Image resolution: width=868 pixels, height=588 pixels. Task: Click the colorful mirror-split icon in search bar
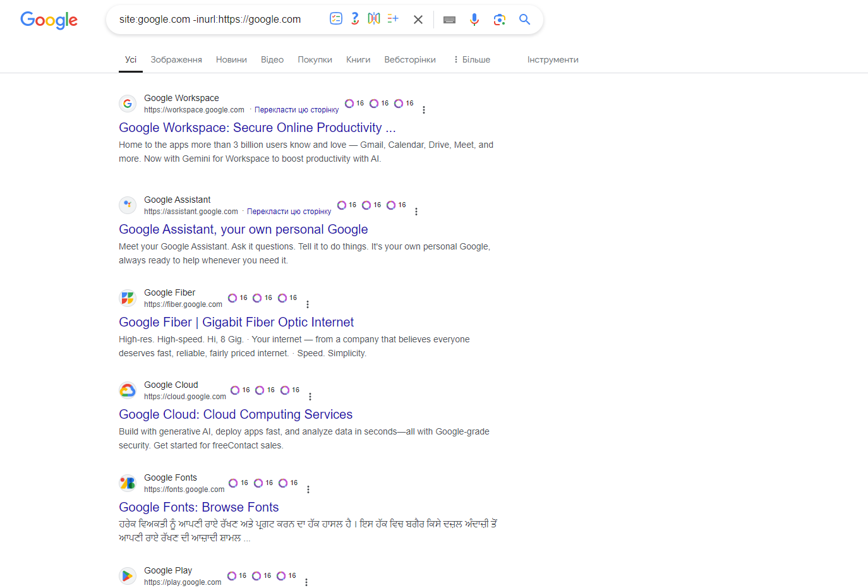(374, 19)
